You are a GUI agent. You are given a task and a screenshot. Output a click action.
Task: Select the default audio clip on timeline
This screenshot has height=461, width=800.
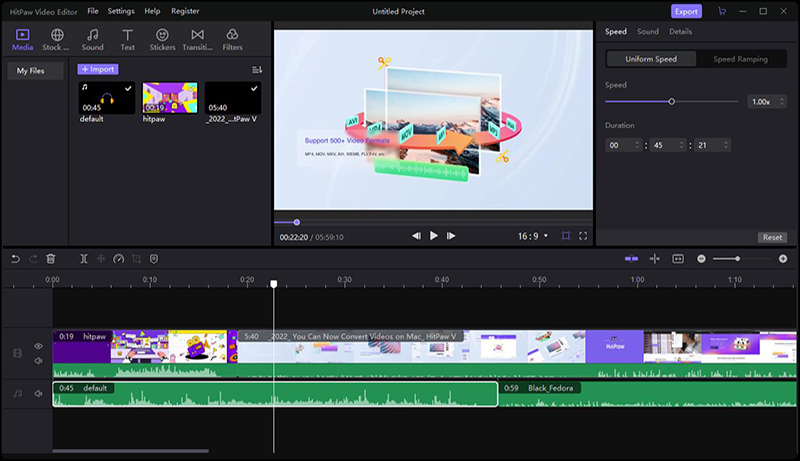coord(275,394)
